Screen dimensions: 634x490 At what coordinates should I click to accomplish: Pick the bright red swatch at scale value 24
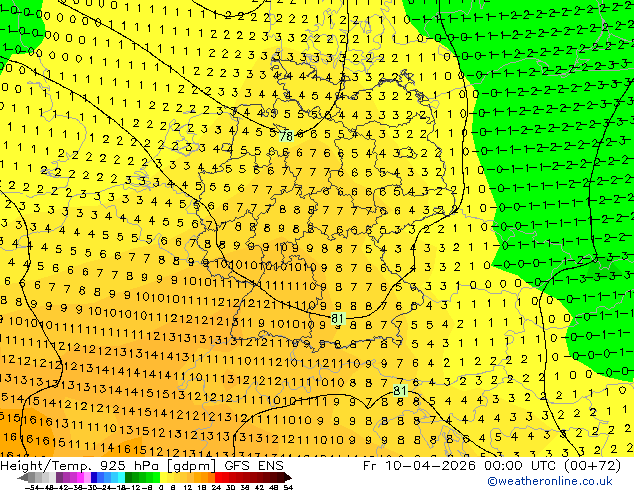point(218,477)
